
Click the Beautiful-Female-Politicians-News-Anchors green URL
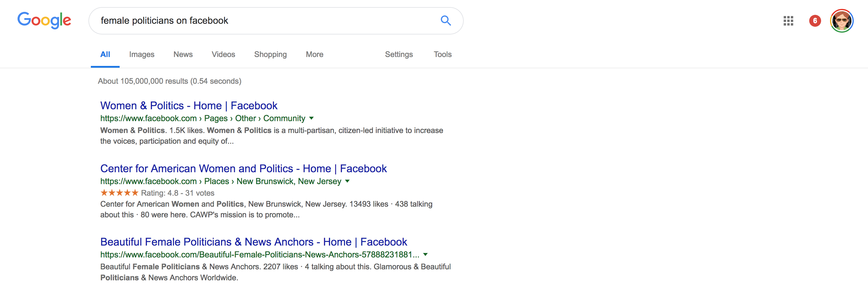(260, 254)
